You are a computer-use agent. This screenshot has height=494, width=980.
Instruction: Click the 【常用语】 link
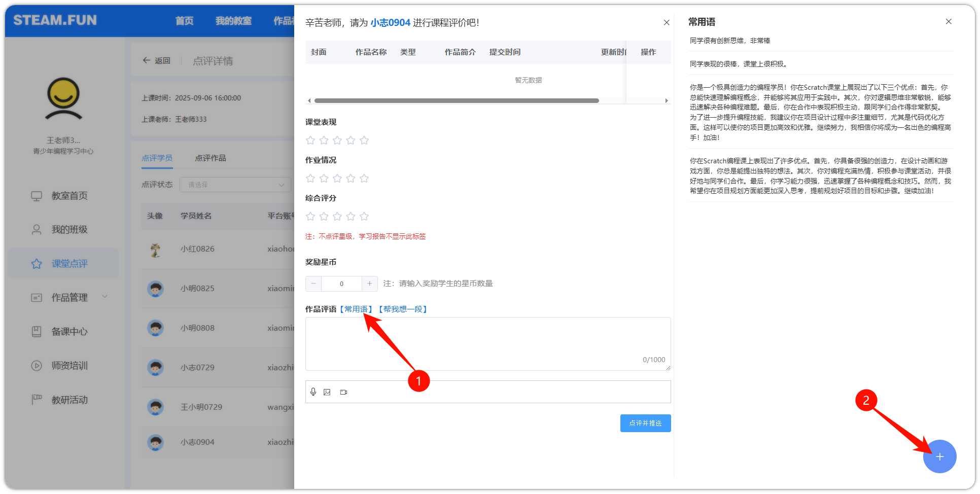click(x=356, y=309)
